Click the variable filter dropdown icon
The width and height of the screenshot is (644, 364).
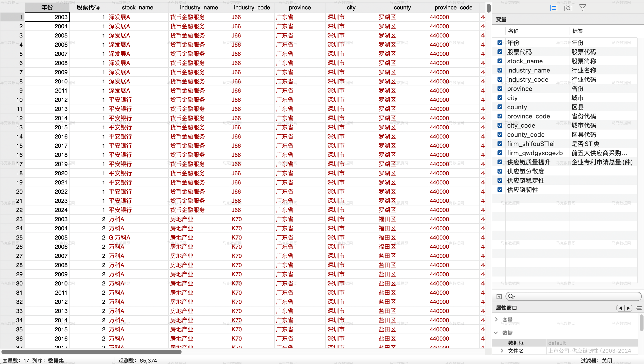coord(499,297)
